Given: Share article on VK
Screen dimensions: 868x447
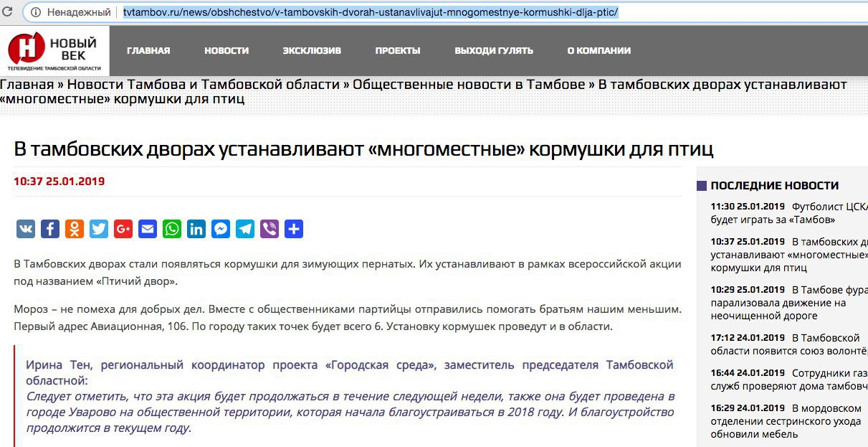Looking at the screenshot, I should tap(26, 229).
